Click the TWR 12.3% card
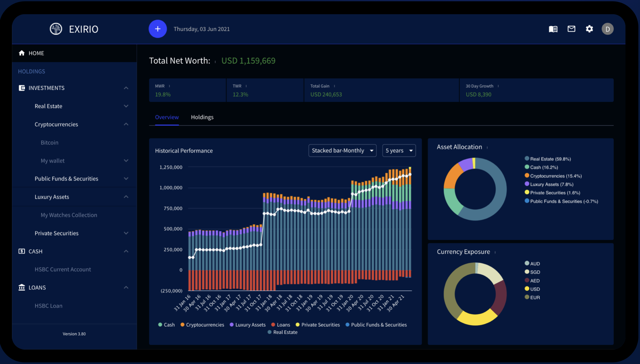640x364 pixels. click(x=265, y=90)
